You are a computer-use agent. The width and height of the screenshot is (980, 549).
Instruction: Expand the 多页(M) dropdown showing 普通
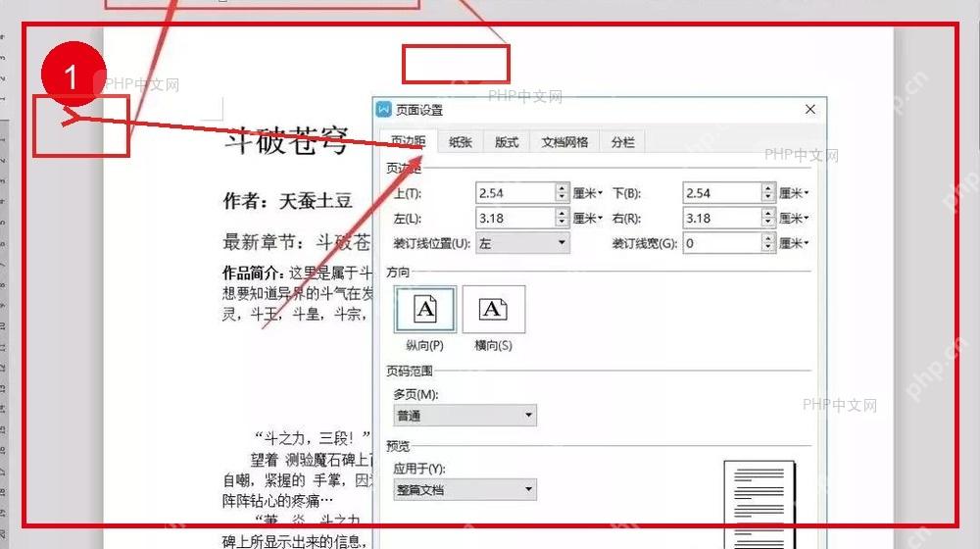click(x=465, y=416)
